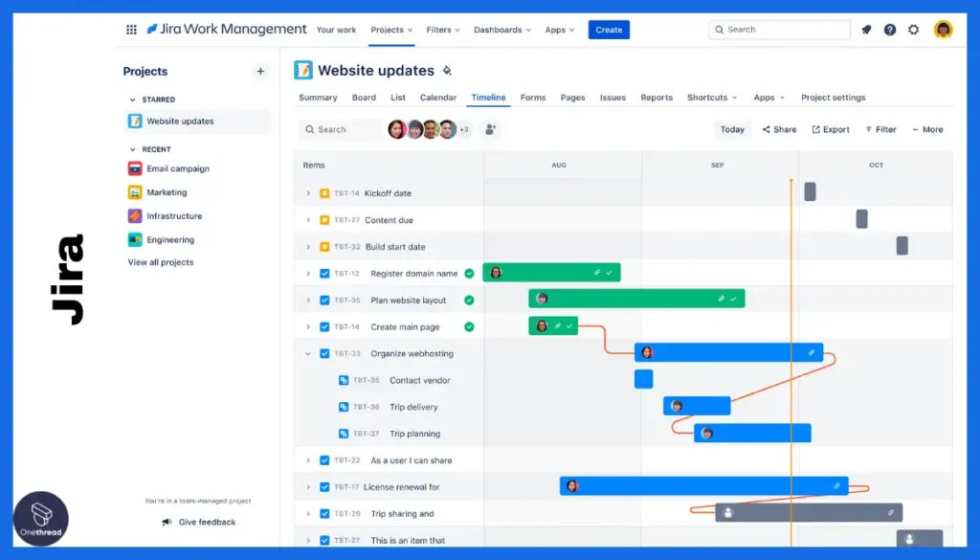Click the Share button
The image size is (980, 560).
779,129
